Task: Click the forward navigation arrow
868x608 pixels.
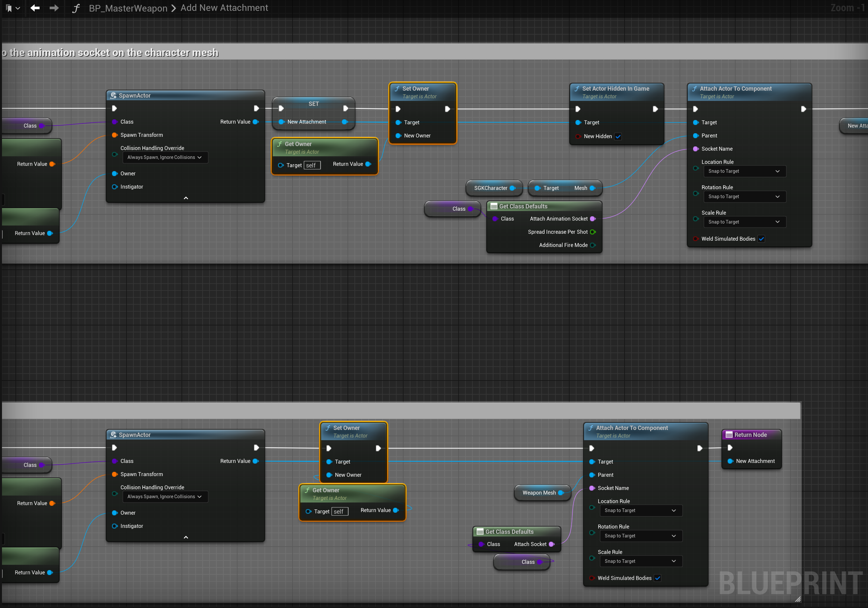Action: click(54, 8)
